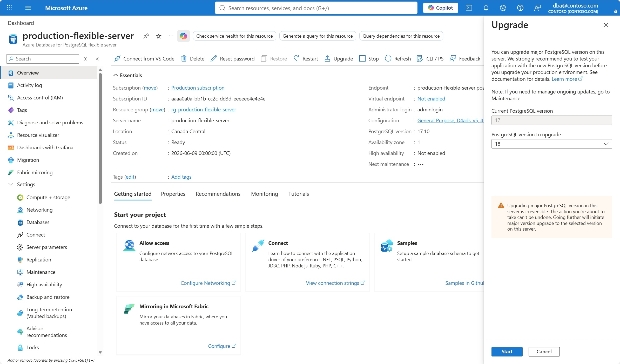
Task: Open Resource visualizer in the sidebar
Action: coord(49,135)
